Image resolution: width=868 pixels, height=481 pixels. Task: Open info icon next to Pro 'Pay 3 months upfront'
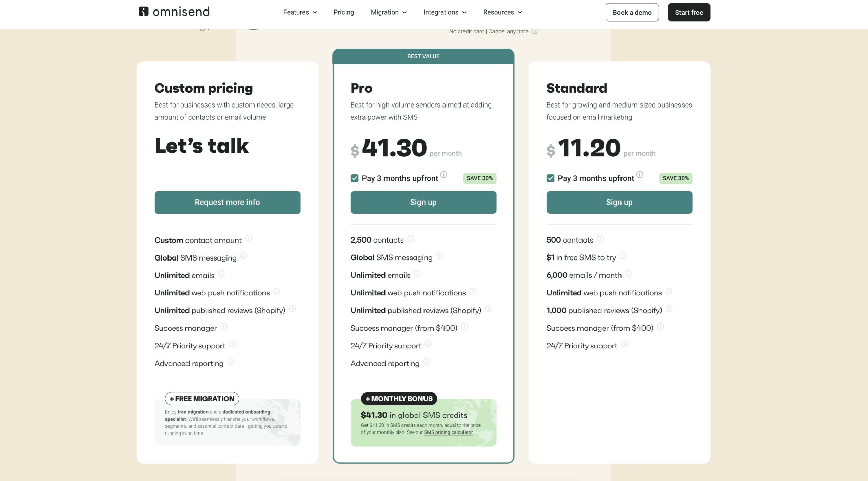pyautogui.click(x=443, y=175)
